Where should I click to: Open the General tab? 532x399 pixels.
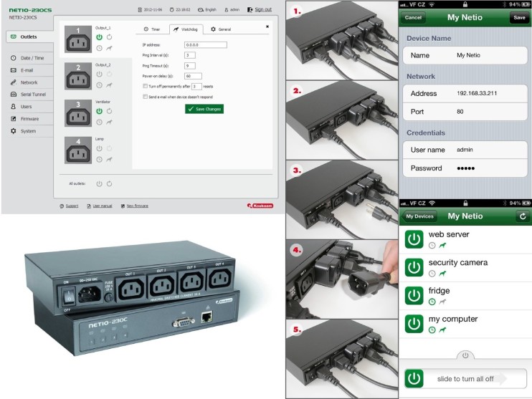click(221, 29)
